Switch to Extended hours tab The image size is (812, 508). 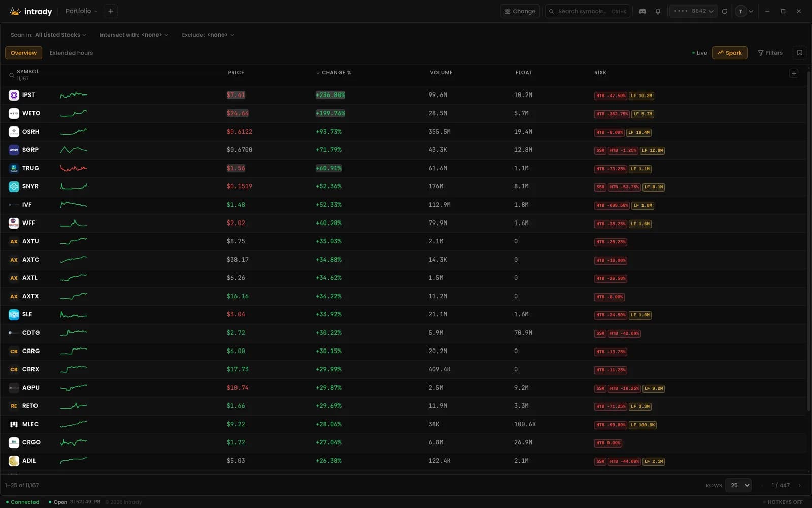coord(71,53)
